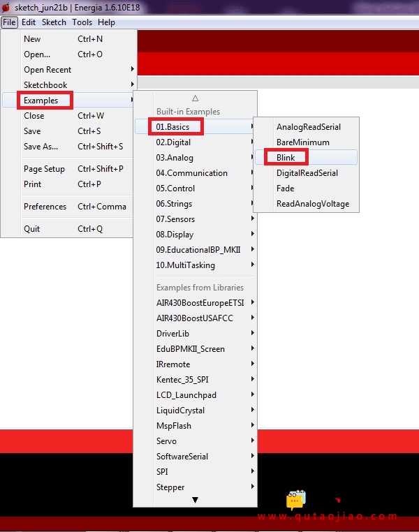Expand the 08.Display examples submenu

point(195,235)
